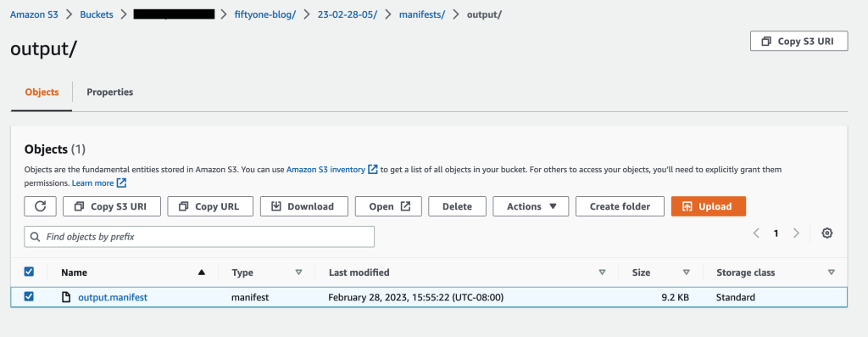
Task: Select the Objects tab
Action: 42,92
